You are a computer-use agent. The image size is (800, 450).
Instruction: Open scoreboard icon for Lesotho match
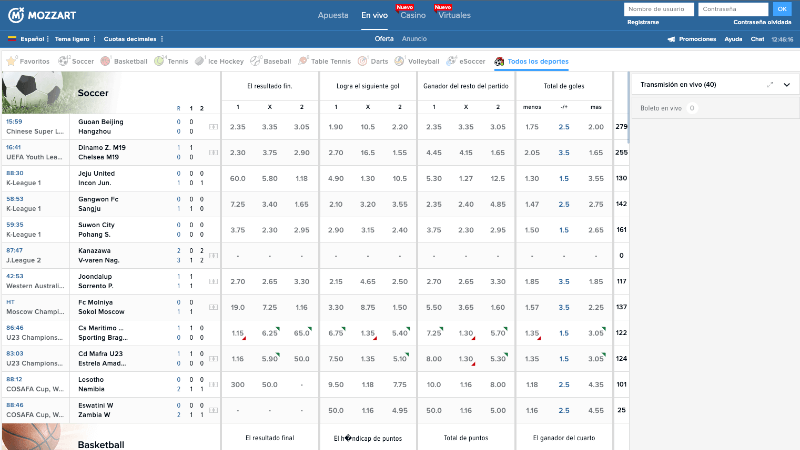pyautogui.click(x=213, y=384)
